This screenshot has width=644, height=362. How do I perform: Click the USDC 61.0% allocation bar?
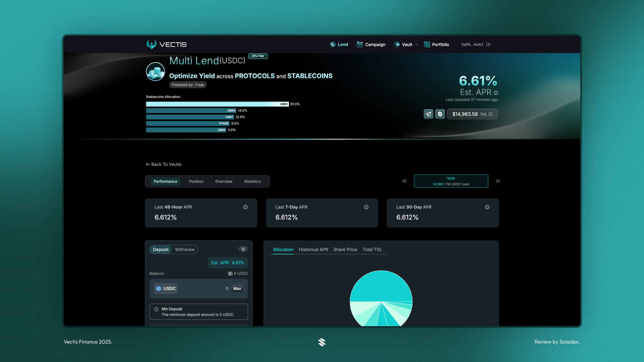217,104
